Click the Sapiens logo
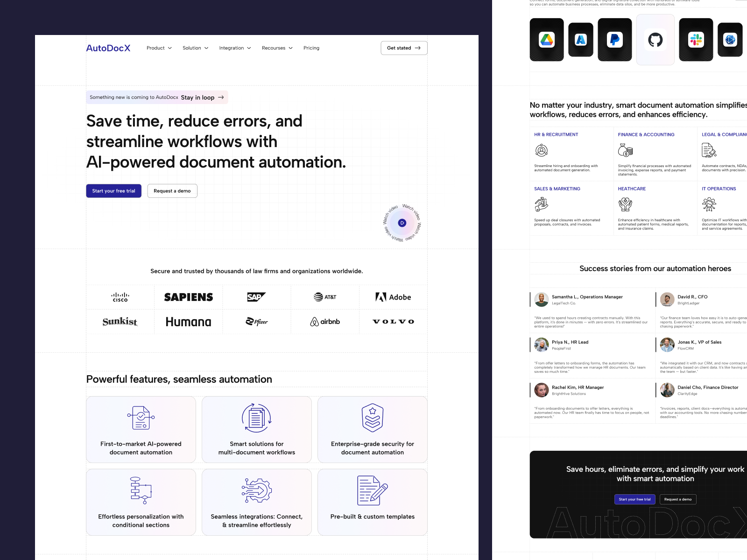The height and width of the screenshot is (560, 747). click(189, 297)
